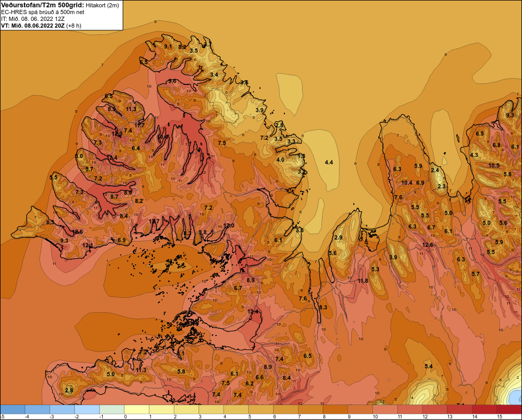522x420 pixels.
Task: Select the "12.0" temperature value
Action: point(229,225)
